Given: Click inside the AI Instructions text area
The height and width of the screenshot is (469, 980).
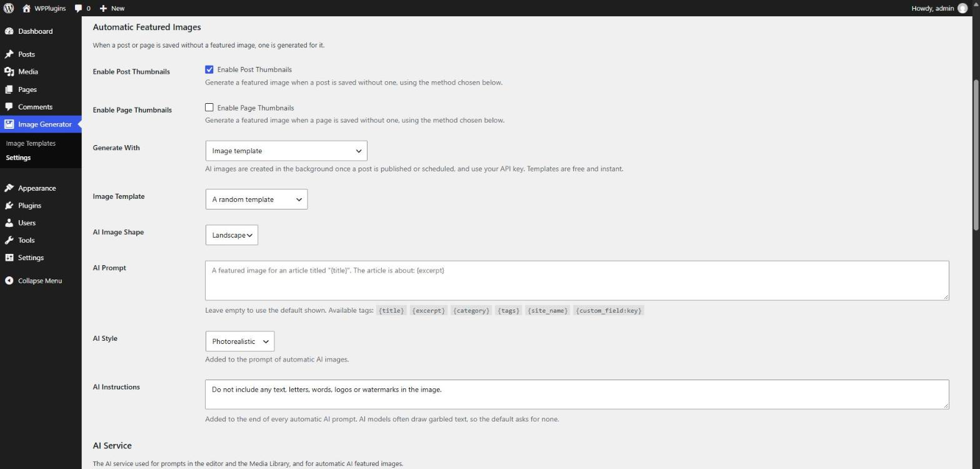Looking at the screenshot, I should 577,395.
